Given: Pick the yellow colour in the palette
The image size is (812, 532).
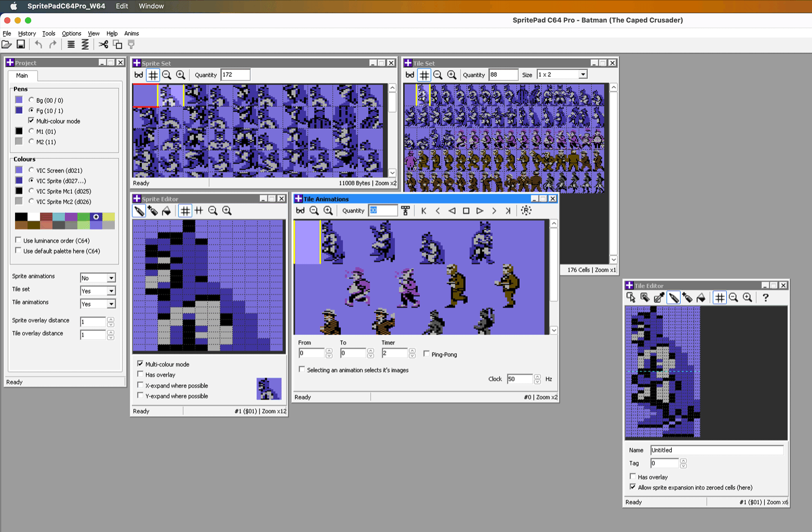Looking at the screenshot, I should coord(109,217).
